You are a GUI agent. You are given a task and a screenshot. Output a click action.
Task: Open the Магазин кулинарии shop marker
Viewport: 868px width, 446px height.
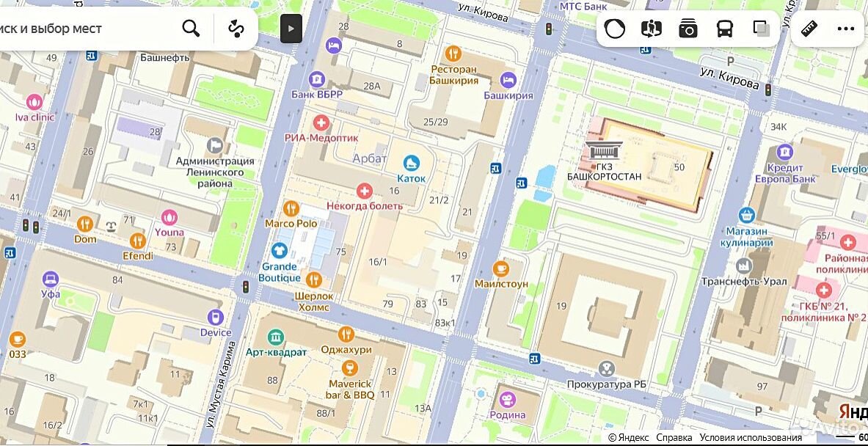(747, 215)
